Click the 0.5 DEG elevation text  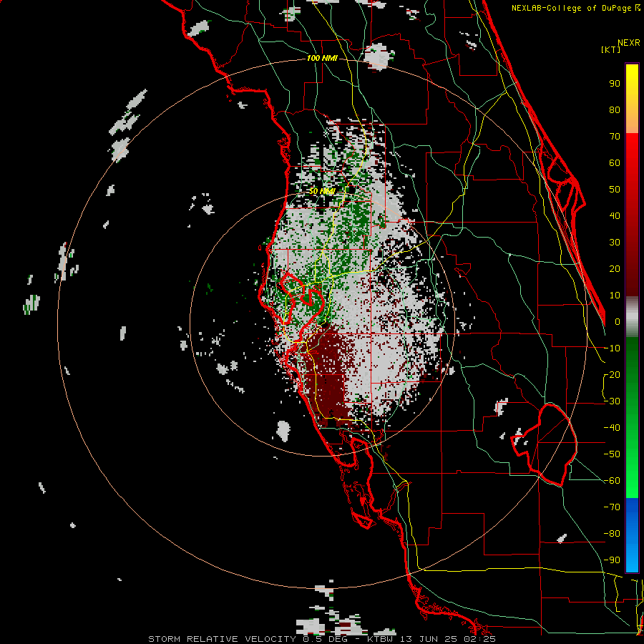point(325,639)
